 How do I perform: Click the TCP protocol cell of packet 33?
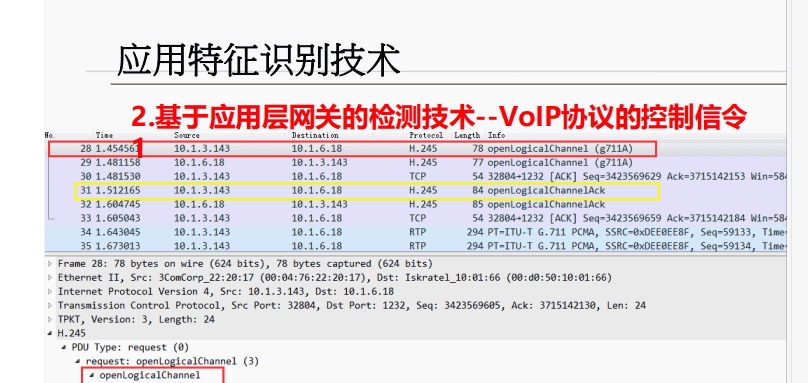tap(417, 218)
